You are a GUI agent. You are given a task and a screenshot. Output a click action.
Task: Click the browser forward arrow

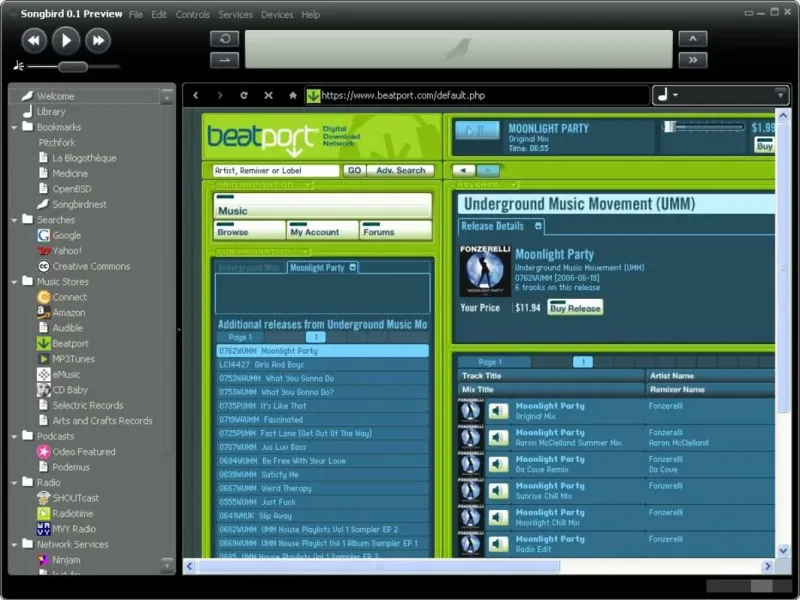click(x=220, y=95)
